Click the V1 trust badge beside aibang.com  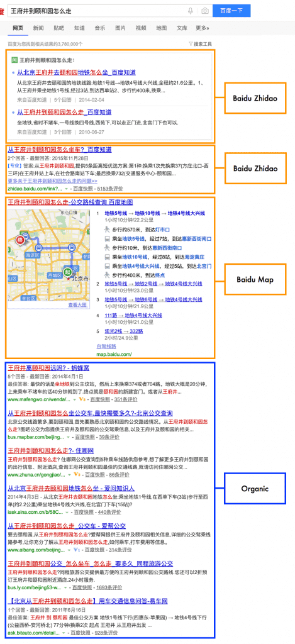point(76,550)
